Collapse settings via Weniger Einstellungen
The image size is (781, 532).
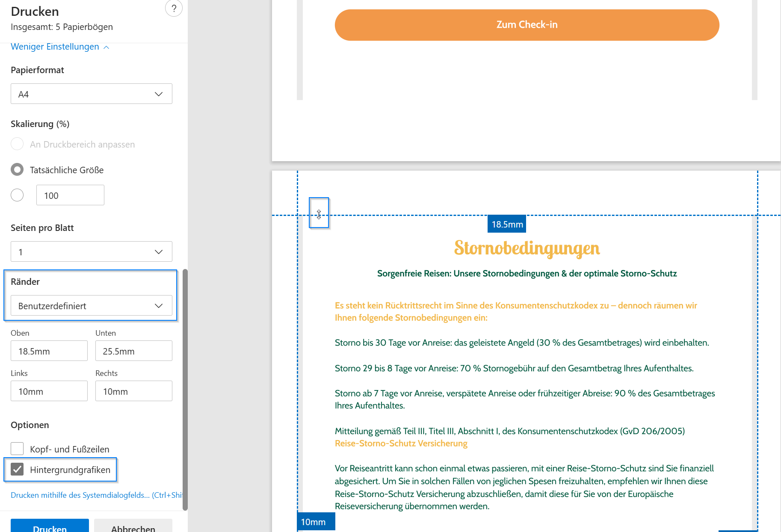(x=59, y=47)
